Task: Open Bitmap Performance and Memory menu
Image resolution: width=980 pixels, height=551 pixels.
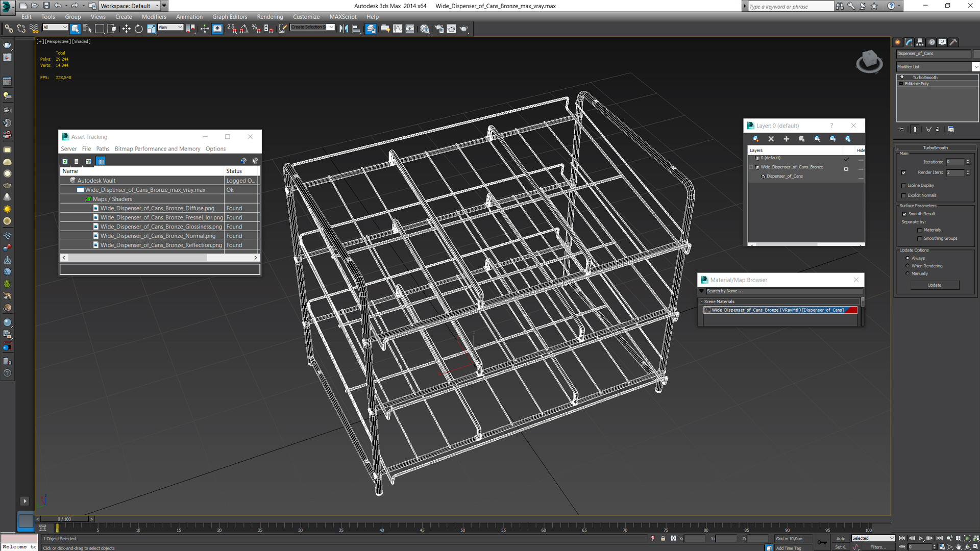Action: click(x=157, y=149)
